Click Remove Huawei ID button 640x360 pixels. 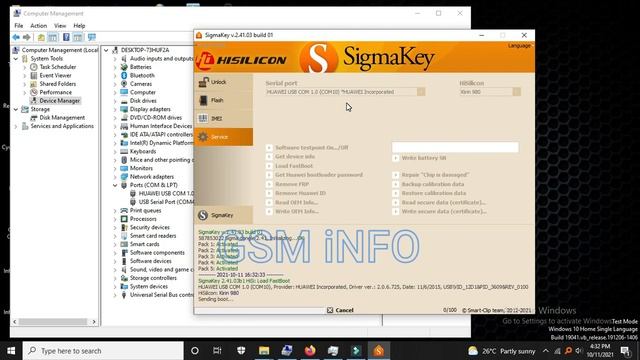coord(296,193)
